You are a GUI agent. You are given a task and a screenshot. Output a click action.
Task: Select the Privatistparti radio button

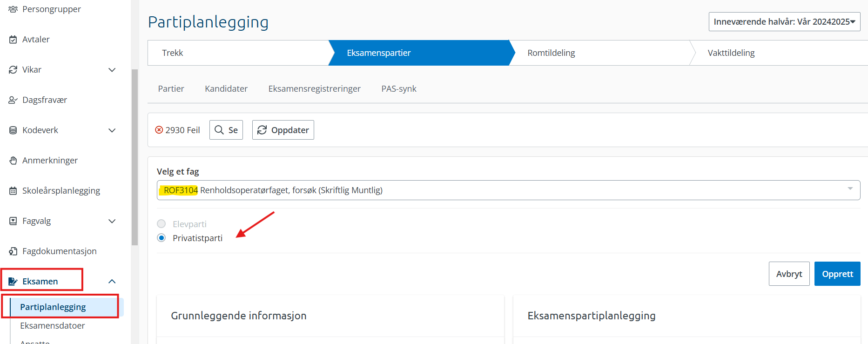click(x=161, y=238)
